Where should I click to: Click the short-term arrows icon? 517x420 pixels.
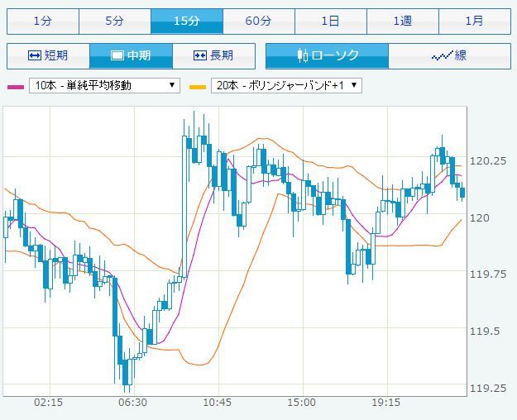click(35, 55)
